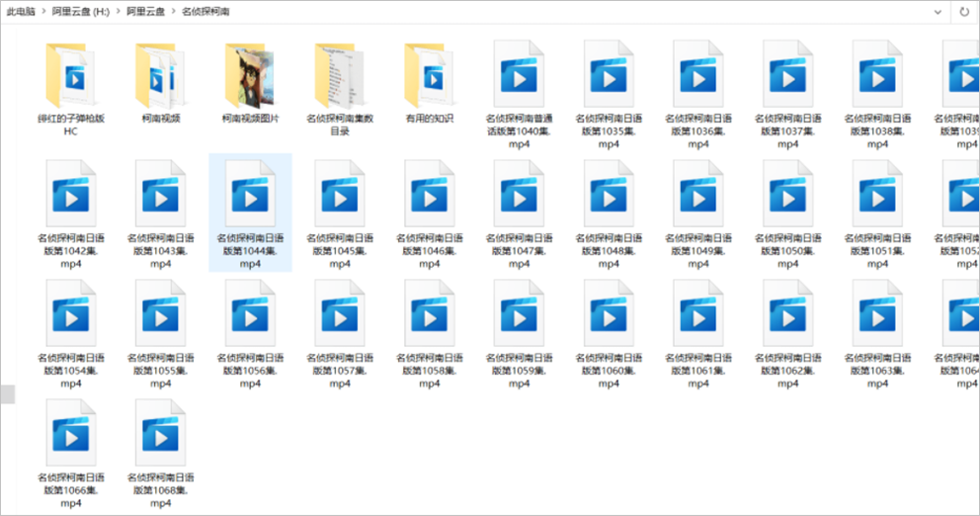Select the 日语版第1042集.mp4 video file

pyautogui.click(x=70, y=215)
